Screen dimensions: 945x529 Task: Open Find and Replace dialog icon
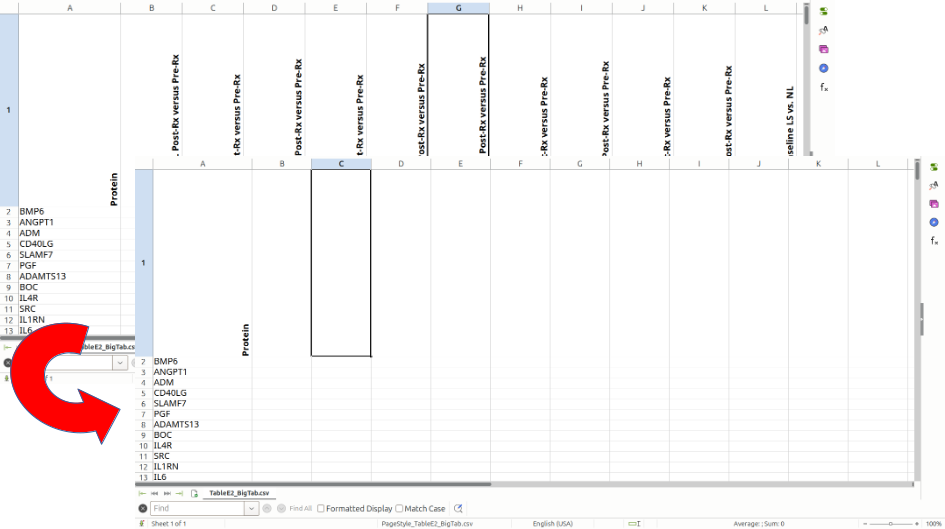[x=458, y=509]
